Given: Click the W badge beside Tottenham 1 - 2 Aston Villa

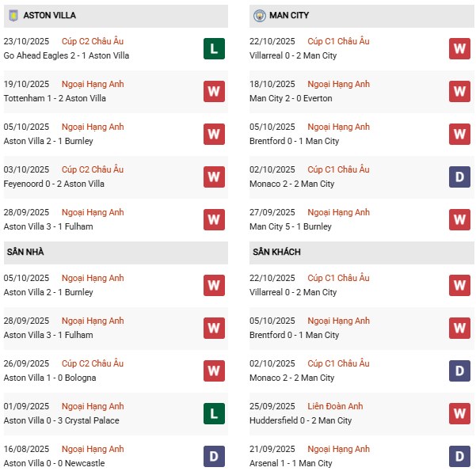Looking at the screenshot, I should click(214, 91).
